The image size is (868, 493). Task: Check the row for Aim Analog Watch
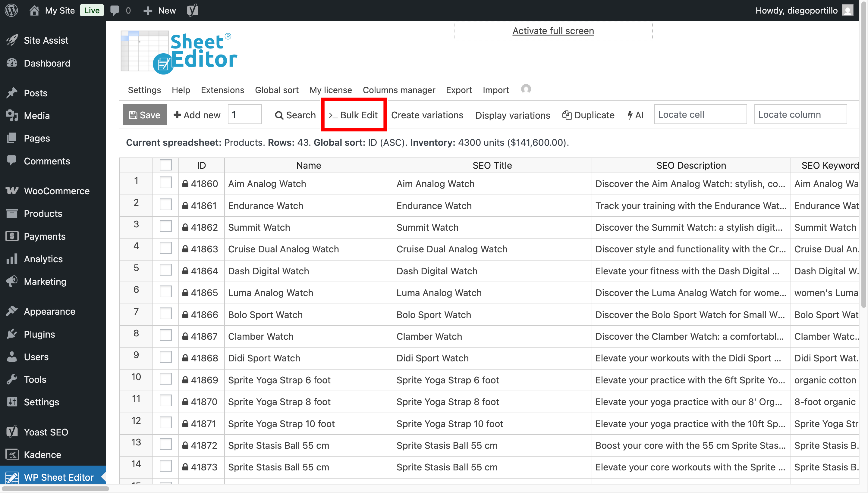tap(166, 182)
